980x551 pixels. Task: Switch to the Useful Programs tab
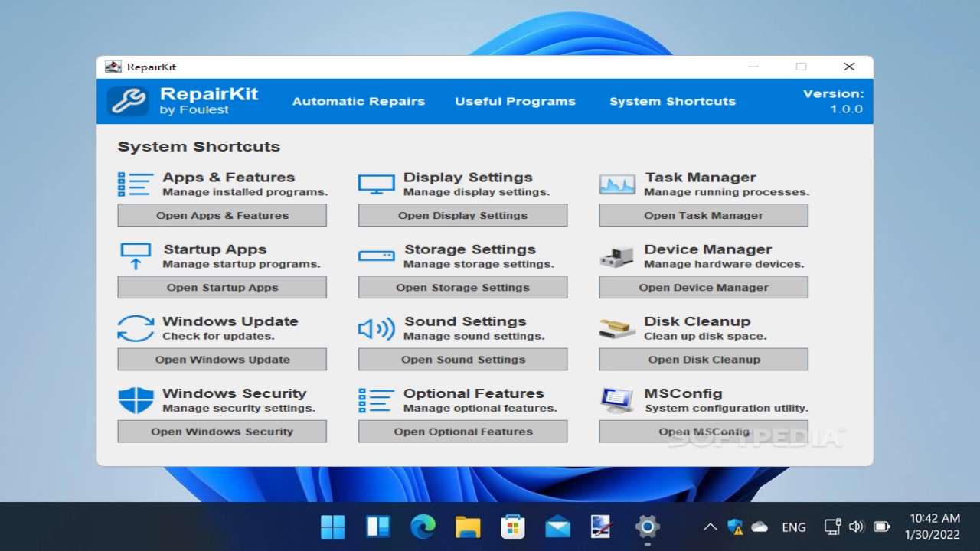coord(515,101)
